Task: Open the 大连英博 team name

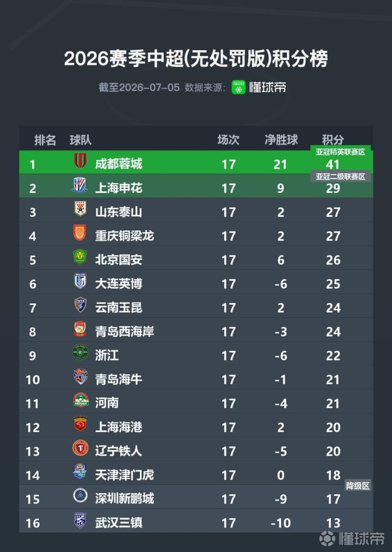Action: tap(119, 284)
